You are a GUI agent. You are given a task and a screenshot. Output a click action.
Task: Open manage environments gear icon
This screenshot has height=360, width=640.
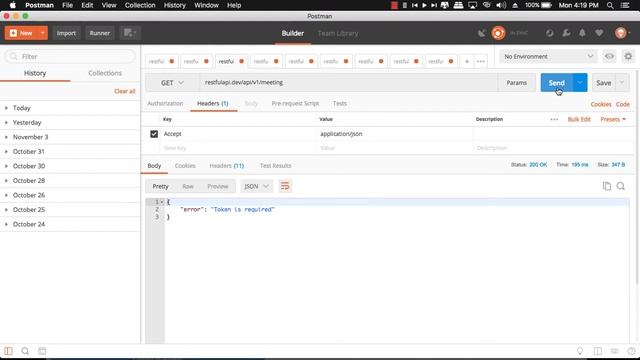click(628, 56)
